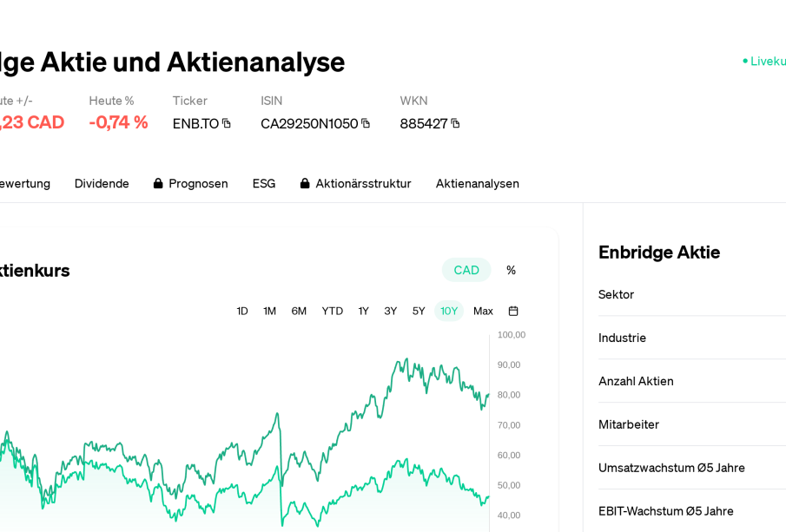The height and width of the screenshot is (532, 786).
Task: Choose the Max chart range
Action: (483, 311)
